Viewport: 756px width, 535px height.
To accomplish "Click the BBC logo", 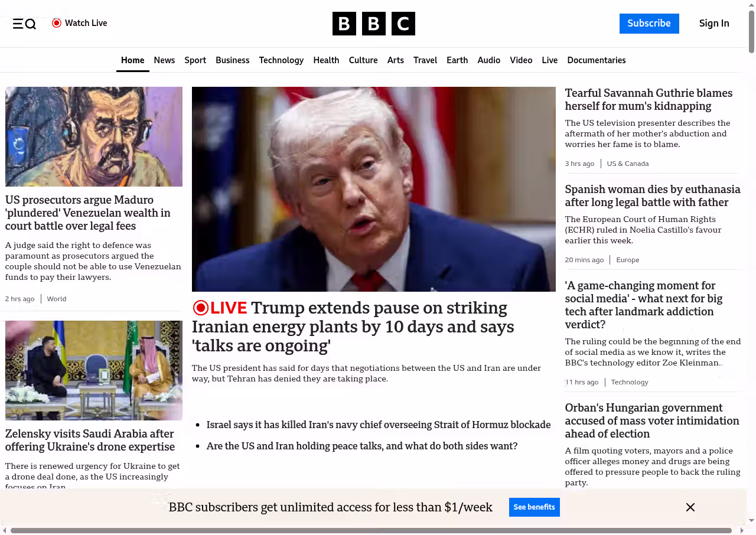I will pyautogui.click(x=374, y=24).
